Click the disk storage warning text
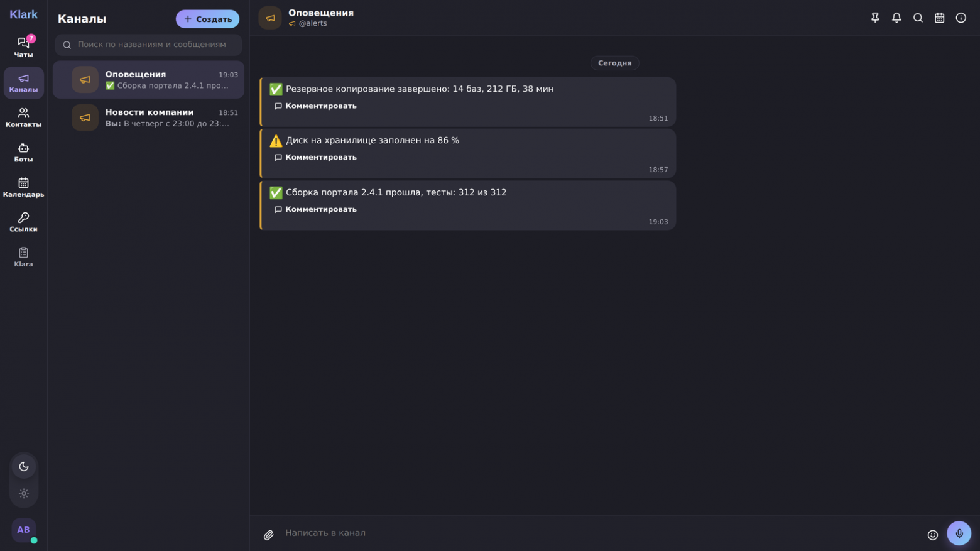Screen dimensions: 980x551 pyautogui.click(x=373, y=141)
